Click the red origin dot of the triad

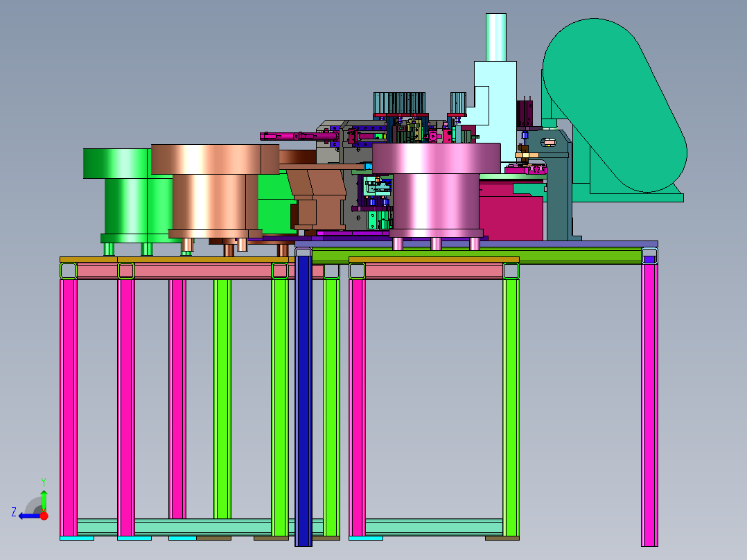pyautogui.click(x=44, y=516)
